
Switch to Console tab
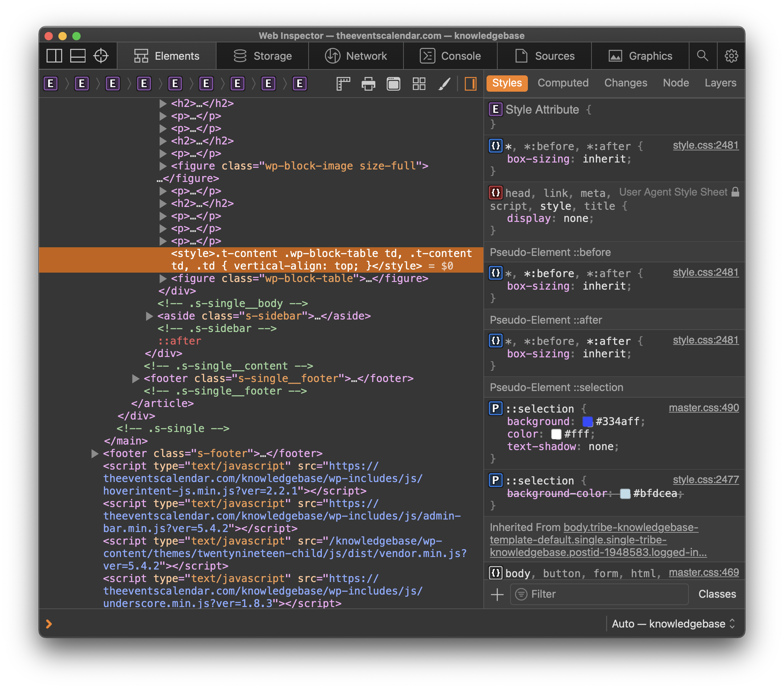click(450, 56)
